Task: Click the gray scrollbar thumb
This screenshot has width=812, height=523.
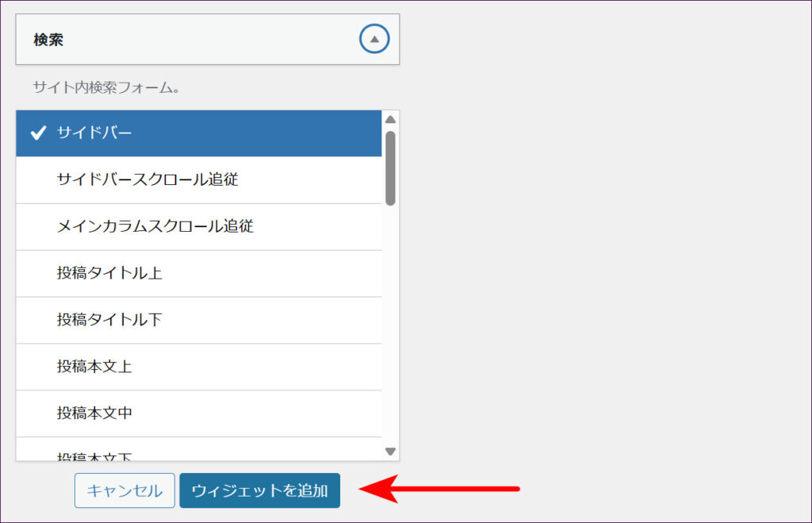Action: click(390, 167)
